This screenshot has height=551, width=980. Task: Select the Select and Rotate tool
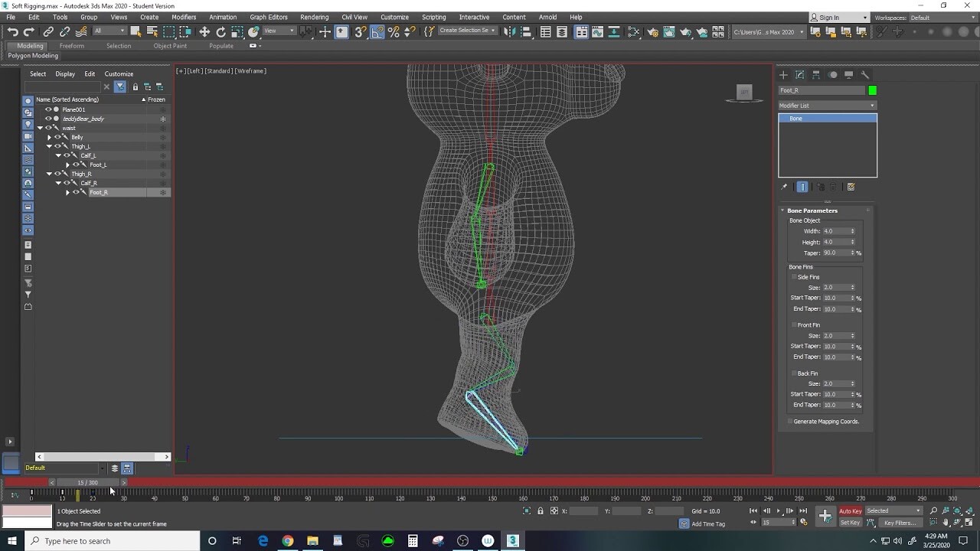220,32
